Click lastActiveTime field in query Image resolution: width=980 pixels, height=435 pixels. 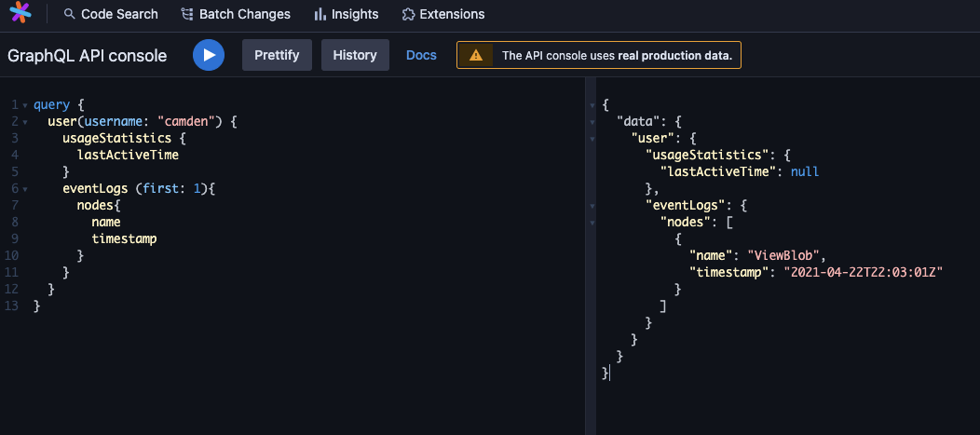click(x=128, y=155)
